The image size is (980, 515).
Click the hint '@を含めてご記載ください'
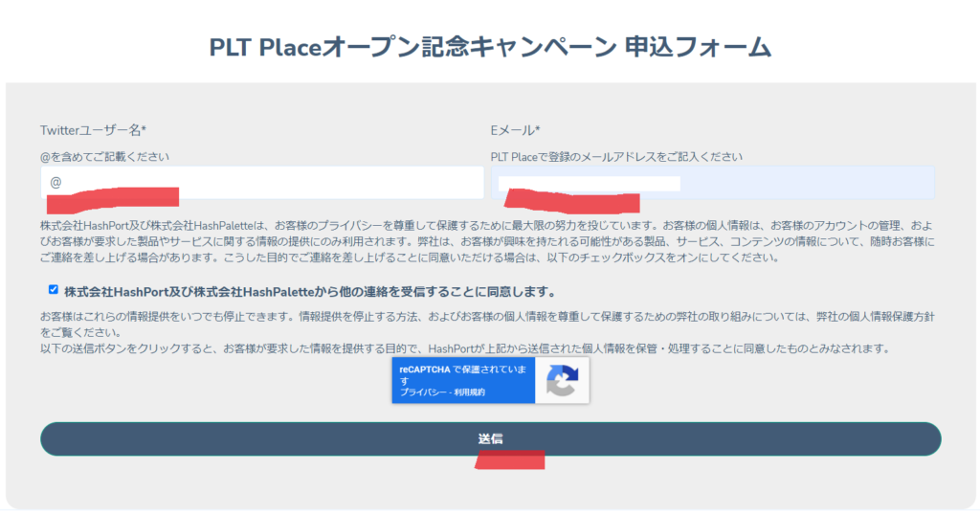pyautogui.click(x=104, y=157)
